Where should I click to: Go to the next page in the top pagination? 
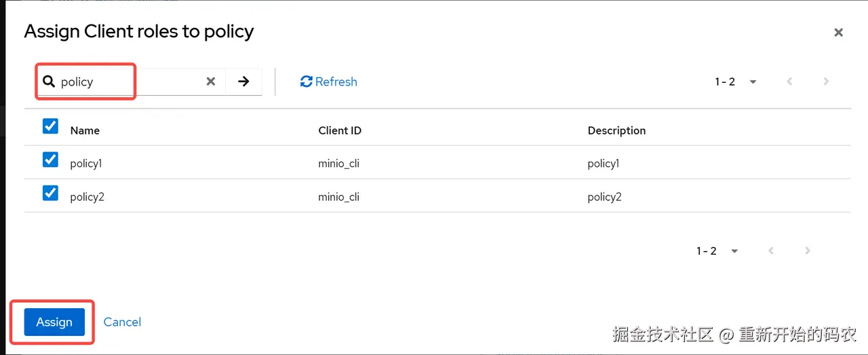826,81
